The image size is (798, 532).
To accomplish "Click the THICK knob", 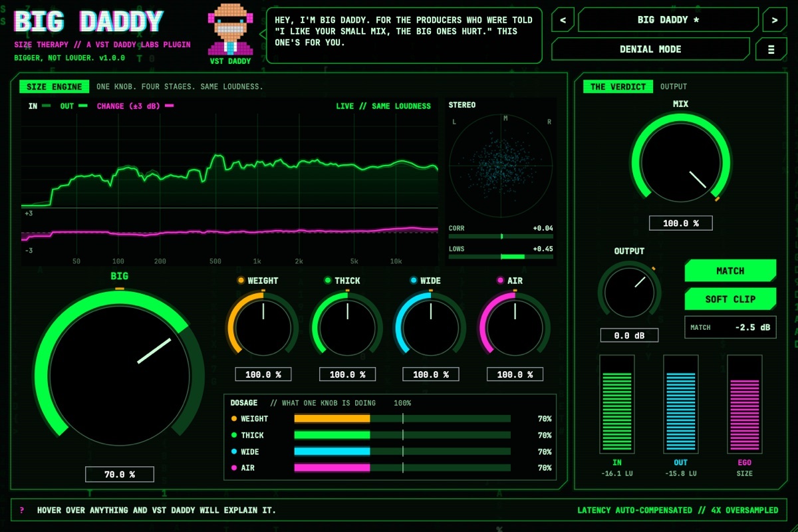I will pyautogui.click(x=346, y=327).
